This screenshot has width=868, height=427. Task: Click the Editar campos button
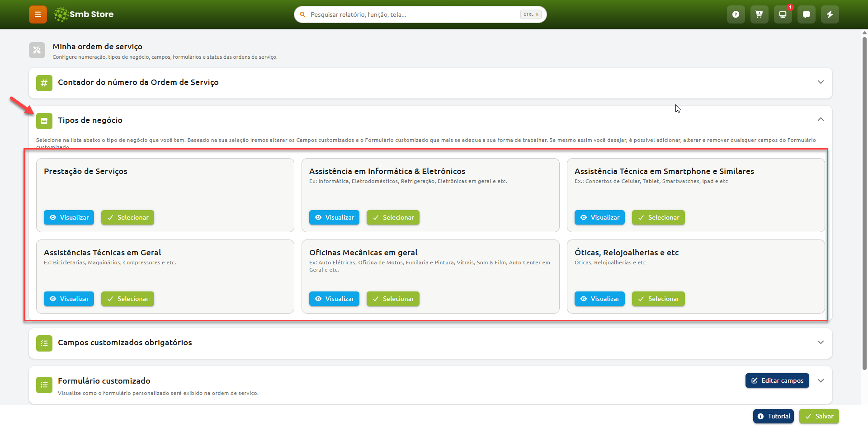coord(777,380)
